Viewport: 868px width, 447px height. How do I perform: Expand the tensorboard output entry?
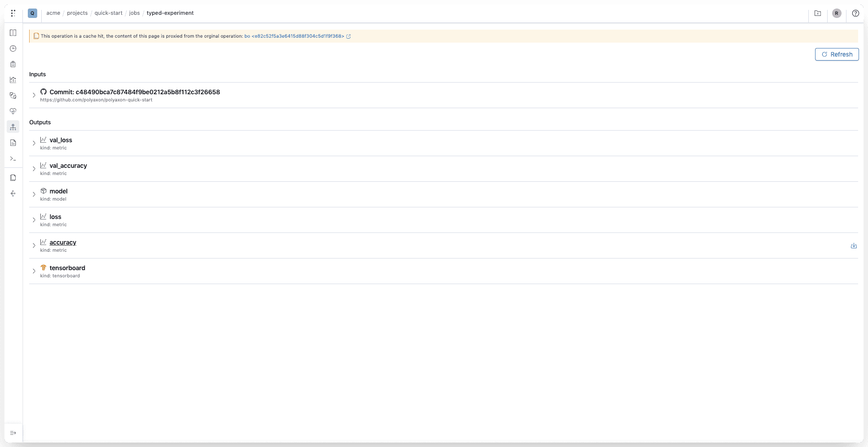click(34, 271)
